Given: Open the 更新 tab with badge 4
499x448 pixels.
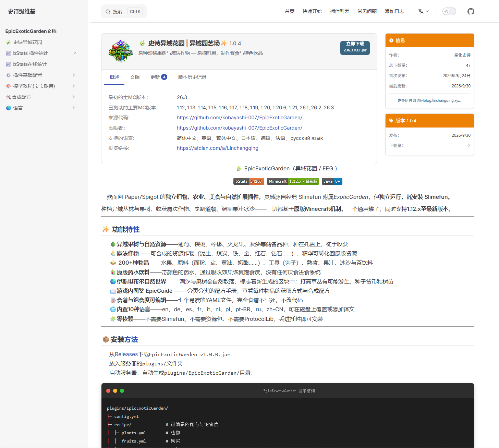Looking at the screenshot, I should click(x=159, y=77).
